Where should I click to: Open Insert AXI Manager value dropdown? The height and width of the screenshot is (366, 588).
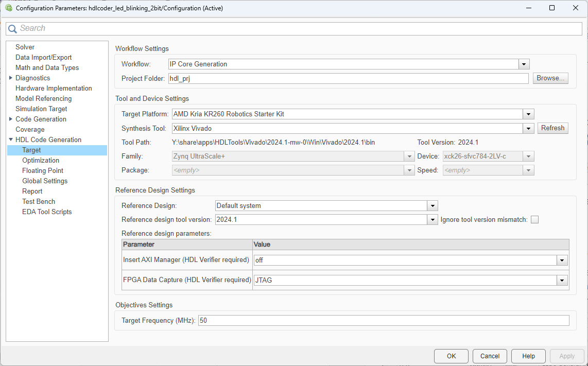pos(562,260)
